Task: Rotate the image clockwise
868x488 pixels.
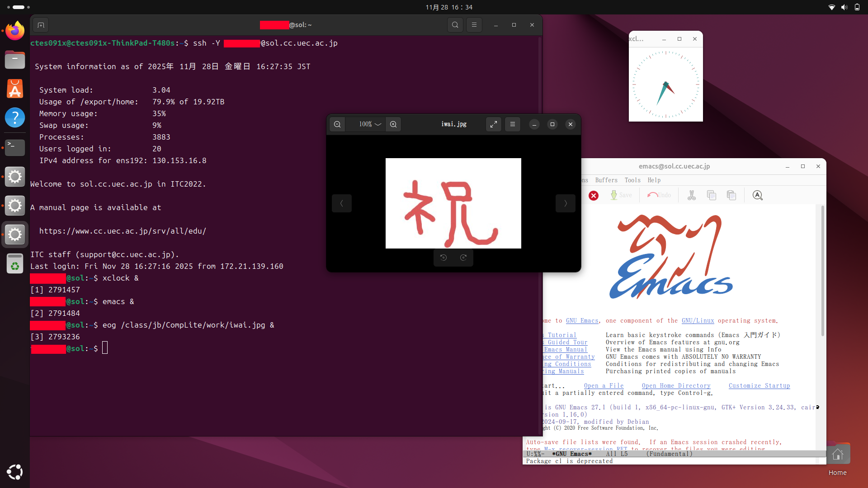Action: 463,258
